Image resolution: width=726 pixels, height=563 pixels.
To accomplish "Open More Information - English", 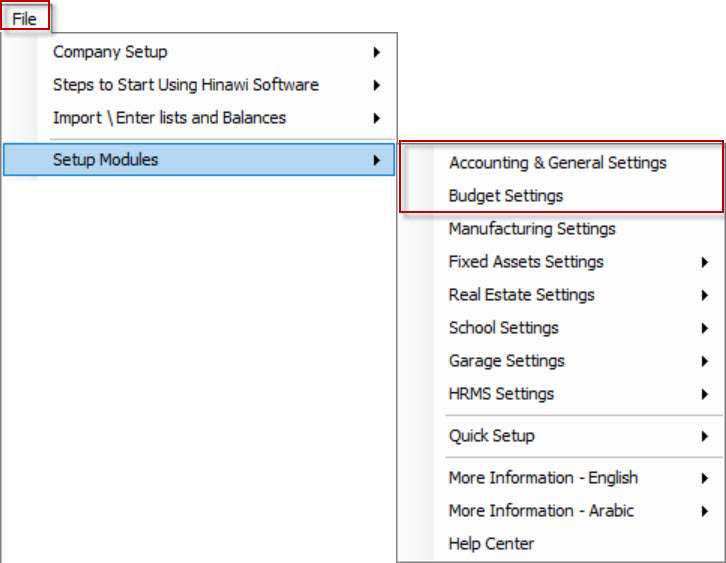I will click(x=561, y=478).
